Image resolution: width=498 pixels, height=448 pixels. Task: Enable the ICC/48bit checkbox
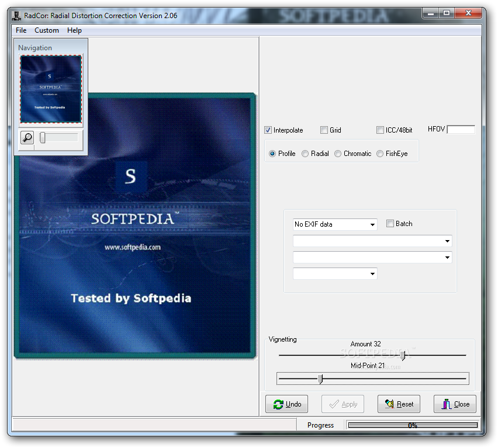click(x=380, y=130)
